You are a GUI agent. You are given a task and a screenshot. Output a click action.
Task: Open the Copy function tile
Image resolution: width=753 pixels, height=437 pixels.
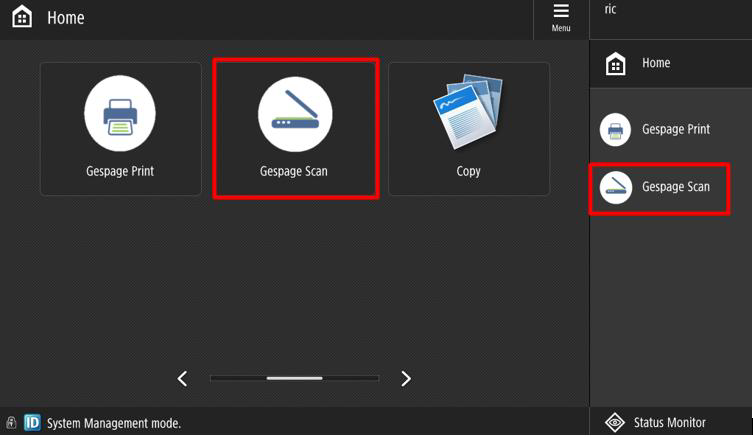(x=469, y=129)
